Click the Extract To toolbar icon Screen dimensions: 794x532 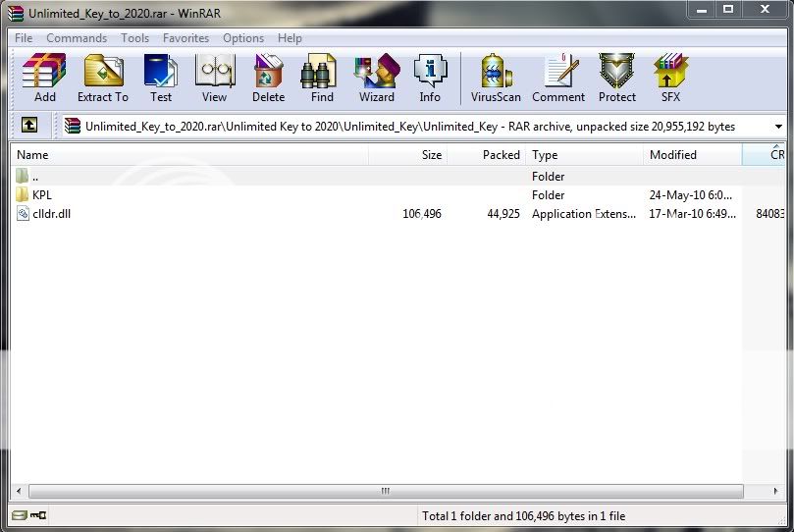103,78
